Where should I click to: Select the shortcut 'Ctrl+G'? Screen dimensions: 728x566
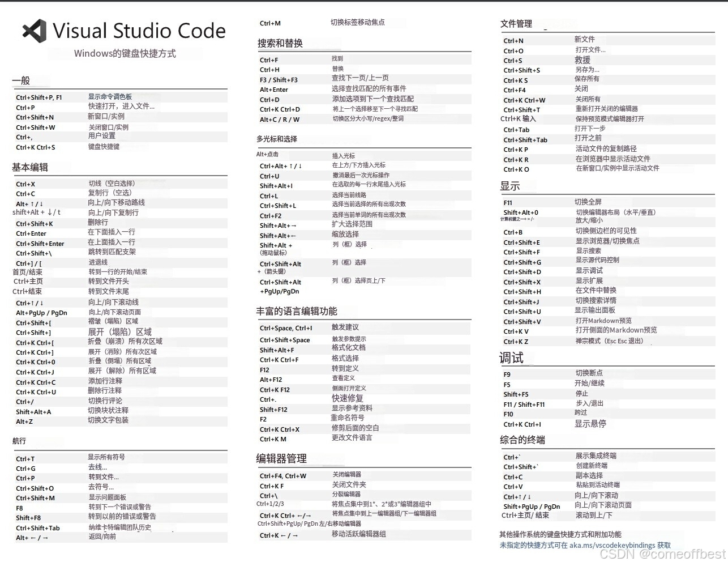coord(25,469)
